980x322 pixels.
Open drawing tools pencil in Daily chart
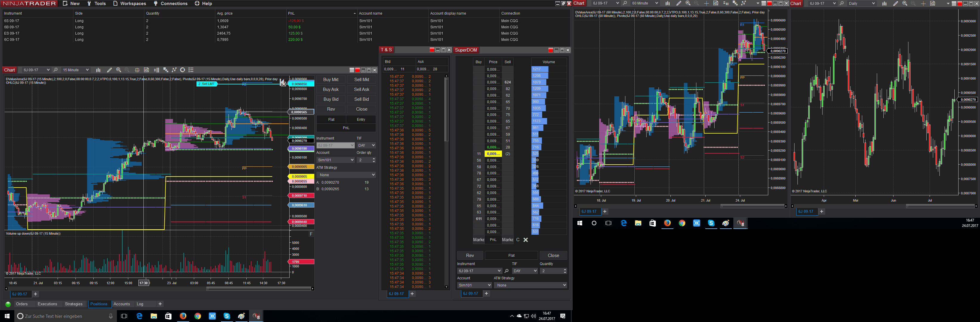pyautogui.click(x=896, y=3)
